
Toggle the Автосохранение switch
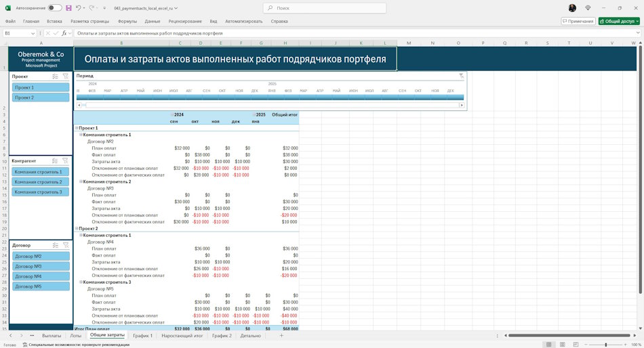tap(55, 8)
